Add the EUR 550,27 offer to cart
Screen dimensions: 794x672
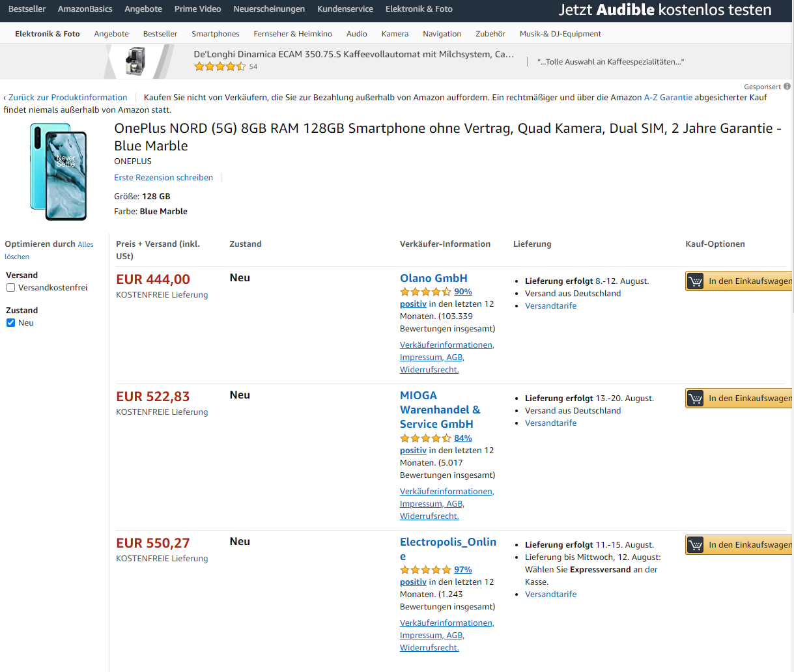739,545
